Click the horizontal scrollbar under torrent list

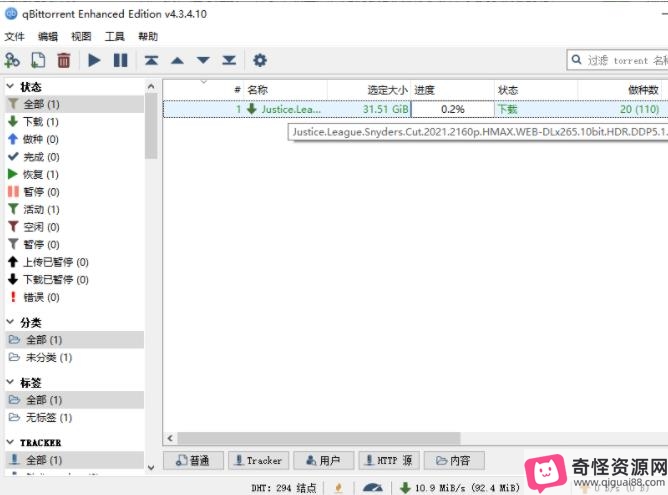point(319,438)
